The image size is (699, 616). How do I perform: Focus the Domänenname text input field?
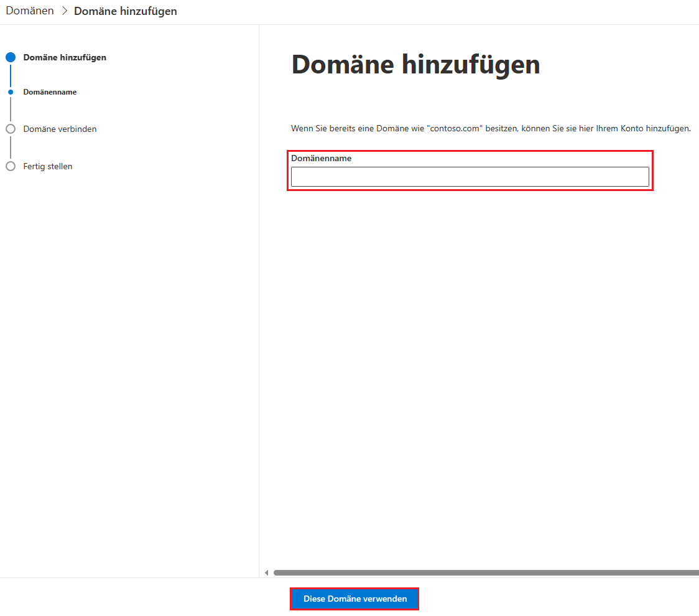[470, 177]
